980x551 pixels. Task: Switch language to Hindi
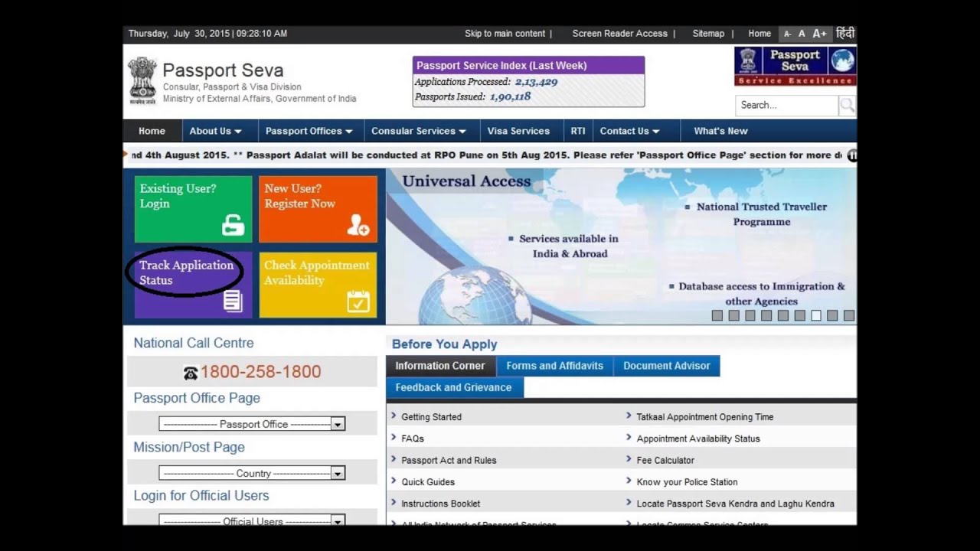(x=845, y=34)
